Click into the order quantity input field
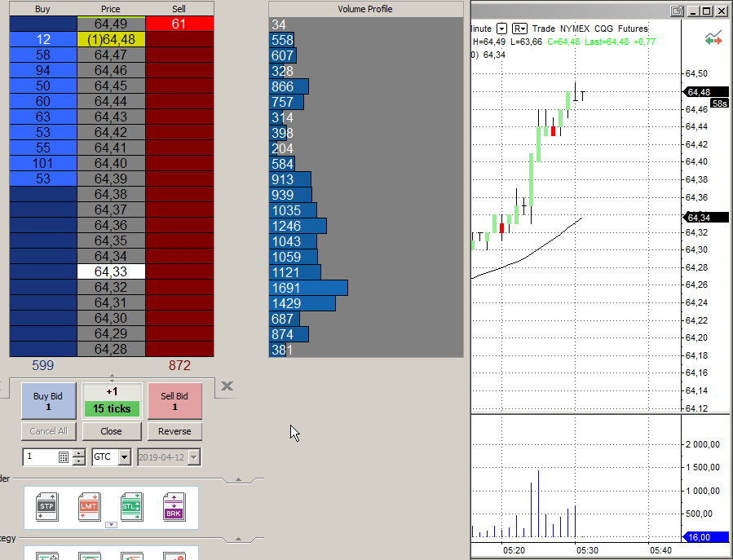733x560 pixels. 41,456
